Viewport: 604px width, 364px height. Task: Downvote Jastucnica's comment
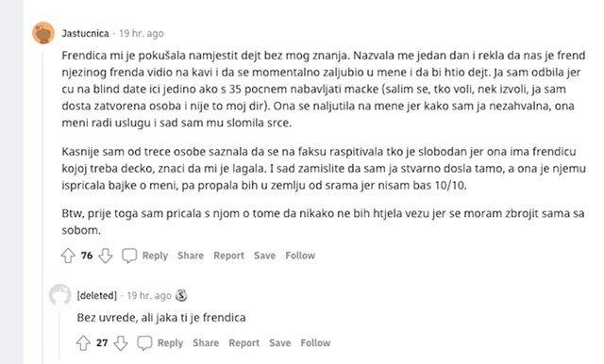(106, 256)
